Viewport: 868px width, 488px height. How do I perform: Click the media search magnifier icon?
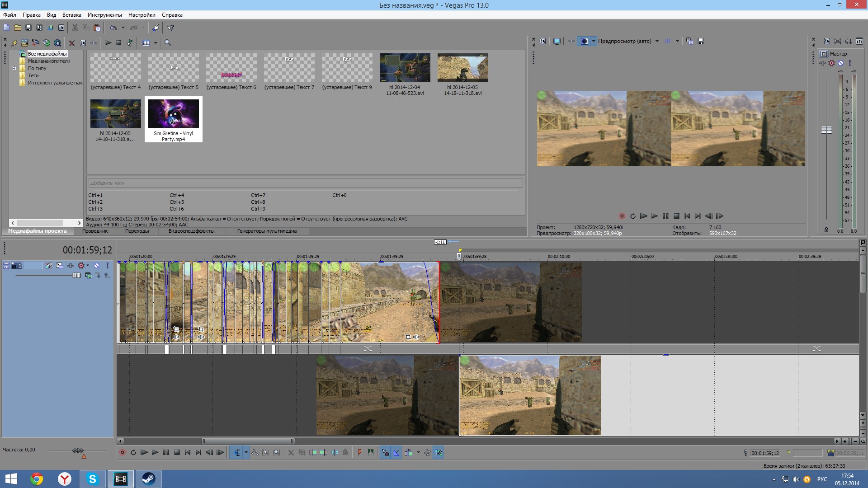tap(168, 43)
